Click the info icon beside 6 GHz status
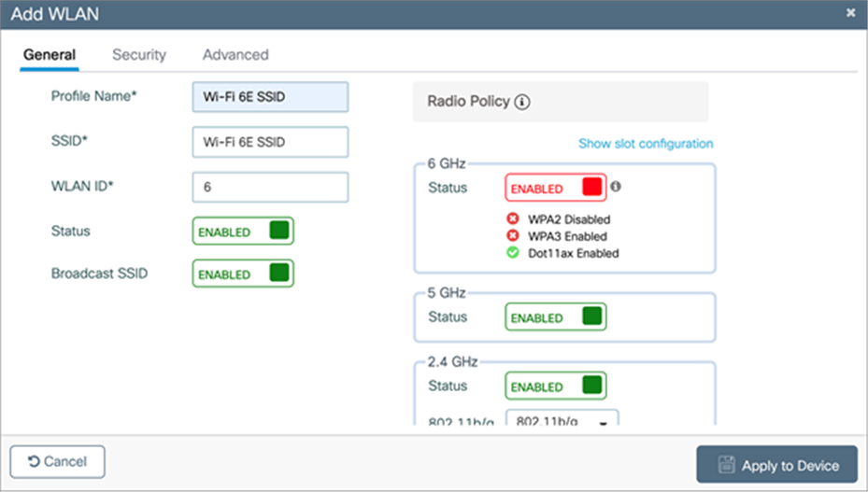Viewport: 868px width, 492px height. pyautogui.click(x=616, y=187)
